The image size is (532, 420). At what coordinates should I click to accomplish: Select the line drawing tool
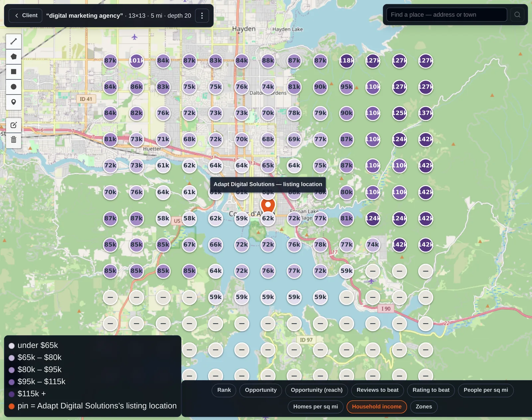(14, 42)
